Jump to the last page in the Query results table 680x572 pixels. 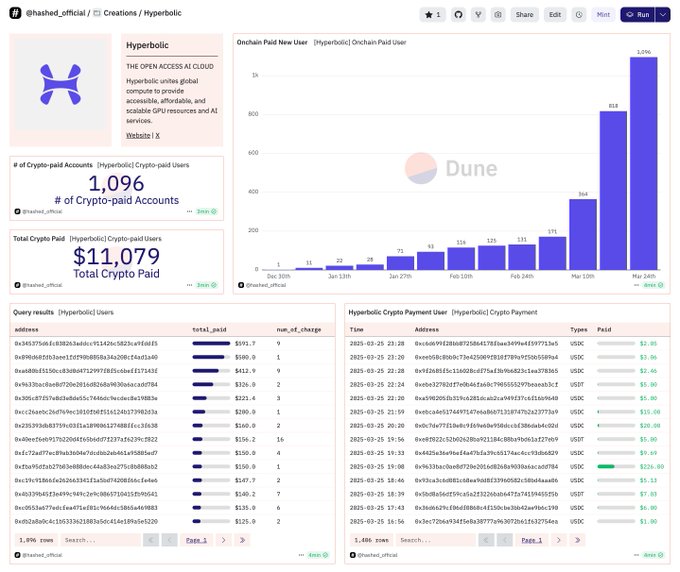click(x=242, y=540)
